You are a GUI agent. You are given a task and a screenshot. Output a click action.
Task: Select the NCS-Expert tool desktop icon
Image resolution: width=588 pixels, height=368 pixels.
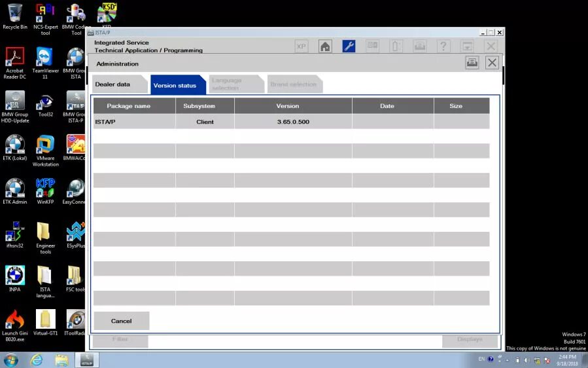[45, 19]
